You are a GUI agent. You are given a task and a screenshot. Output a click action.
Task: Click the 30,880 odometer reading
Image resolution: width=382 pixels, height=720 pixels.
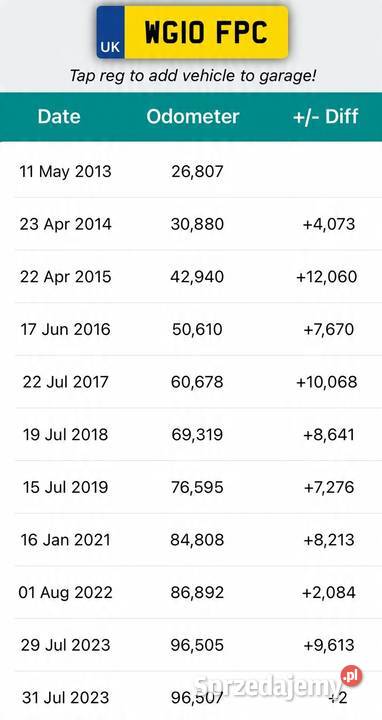click(x=197, y=224)
